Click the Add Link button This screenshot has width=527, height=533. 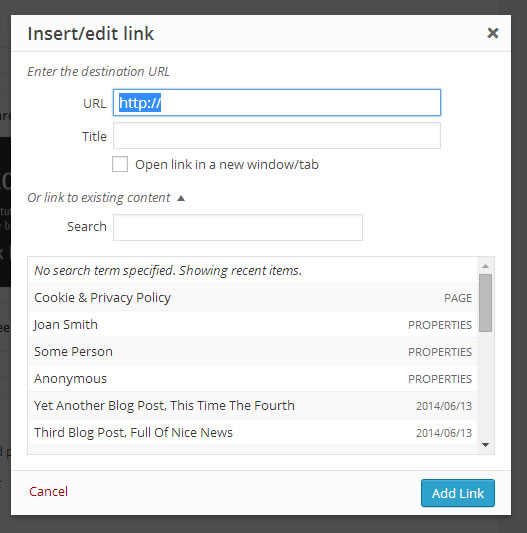(x=458, y=493)
